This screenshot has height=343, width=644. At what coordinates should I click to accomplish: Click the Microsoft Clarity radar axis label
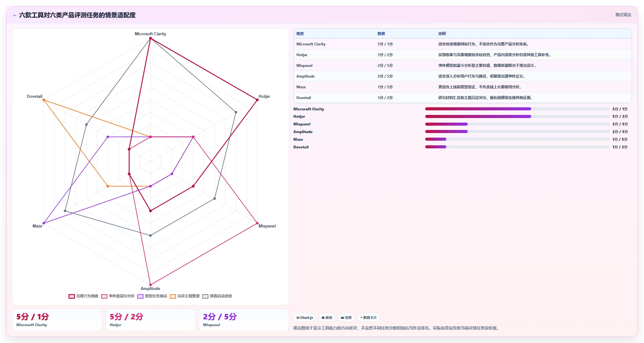[x=151, y=34]
